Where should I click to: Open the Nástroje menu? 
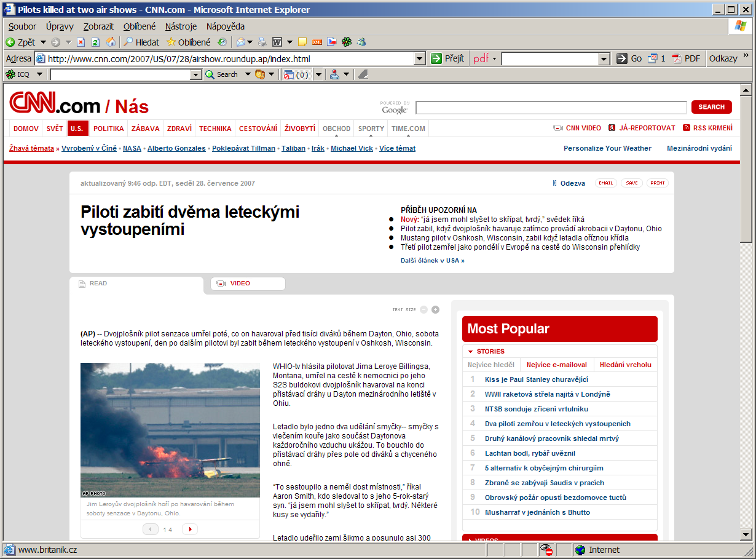(181, 26)
